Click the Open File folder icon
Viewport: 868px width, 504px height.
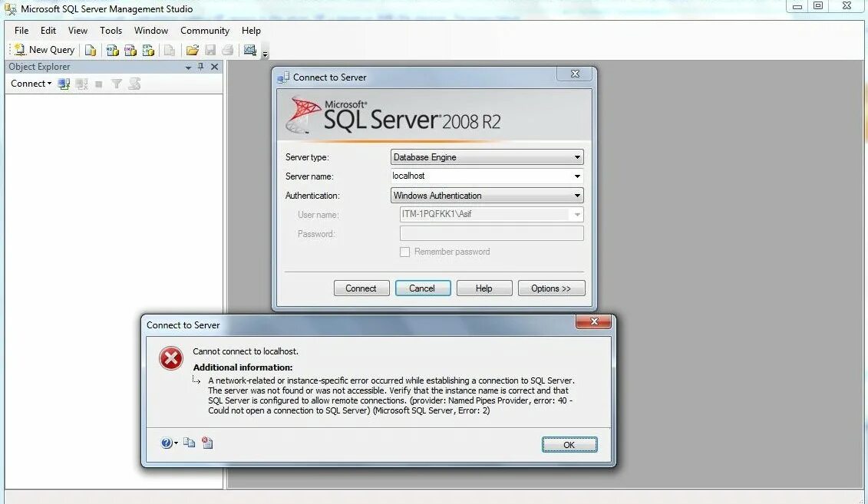pos(192,51)
